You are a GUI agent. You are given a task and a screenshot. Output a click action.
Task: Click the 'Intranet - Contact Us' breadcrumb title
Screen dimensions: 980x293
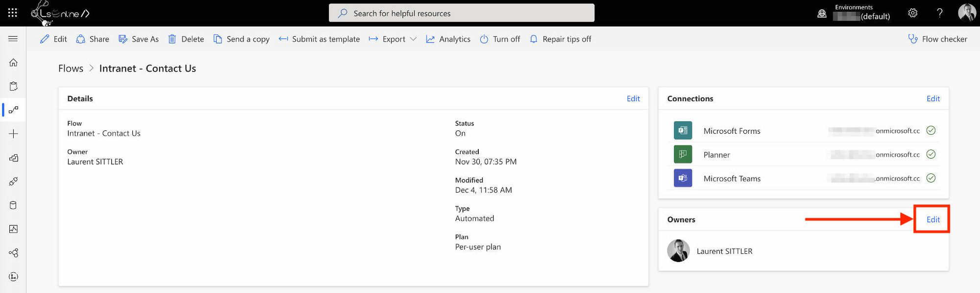coord(147,69)
